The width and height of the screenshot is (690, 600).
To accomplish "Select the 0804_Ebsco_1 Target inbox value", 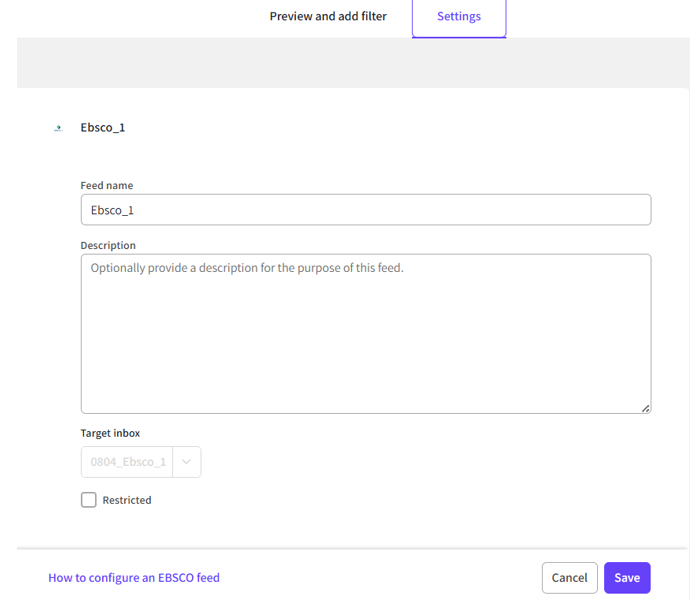I will (x=127, y=462).
